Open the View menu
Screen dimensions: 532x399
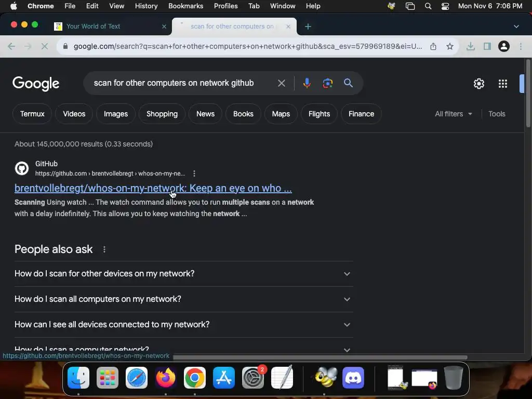[x=116, y=6]
